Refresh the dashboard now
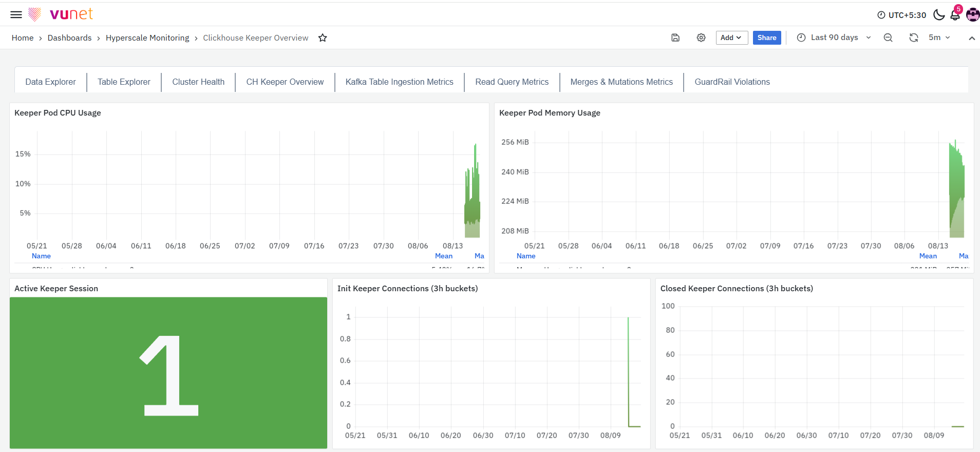 coord(914,37)
